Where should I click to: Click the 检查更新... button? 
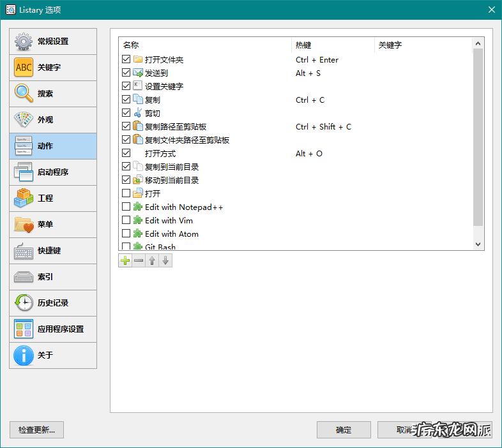[37, 429]
